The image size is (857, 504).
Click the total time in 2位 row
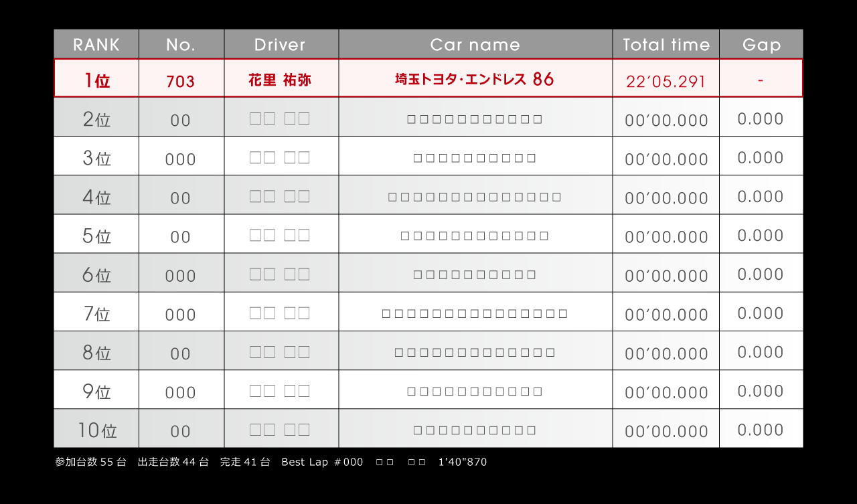(x=666, y=120)
